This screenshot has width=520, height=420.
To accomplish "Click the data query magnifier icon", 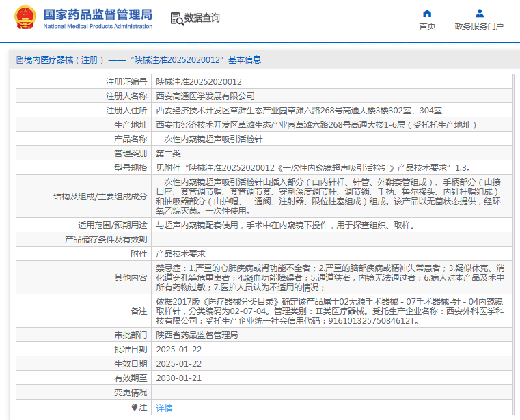I will 177,18.
